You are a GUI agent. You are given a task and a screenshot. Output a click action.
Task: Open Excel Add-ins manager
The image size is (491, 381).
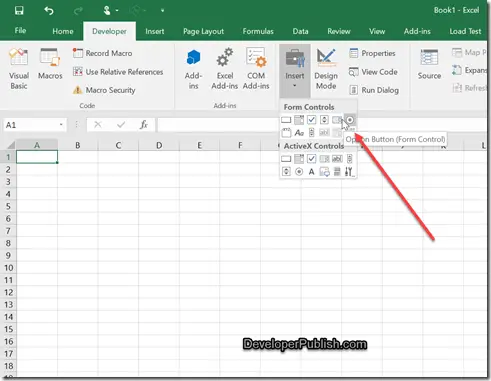pos(225,69)
